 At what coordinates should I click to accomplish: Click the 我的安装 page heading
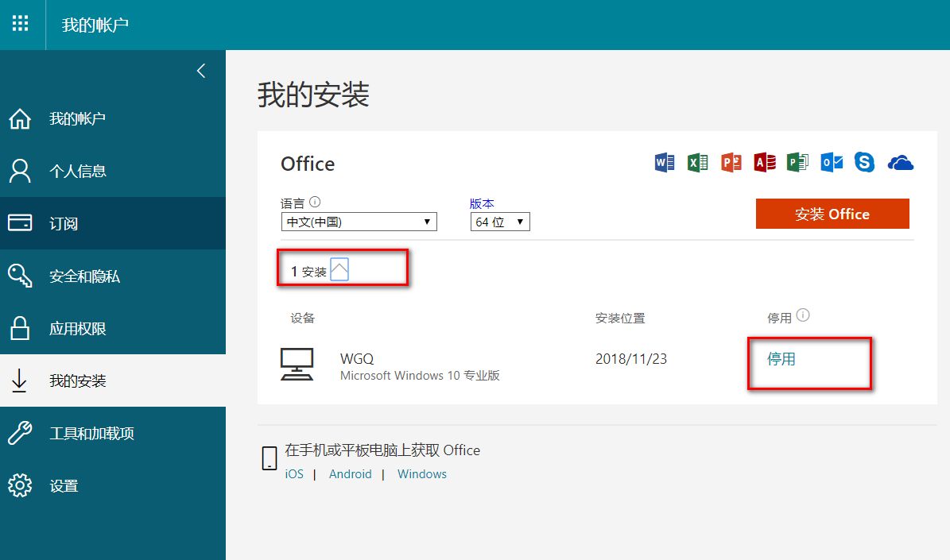coord(313,95)
